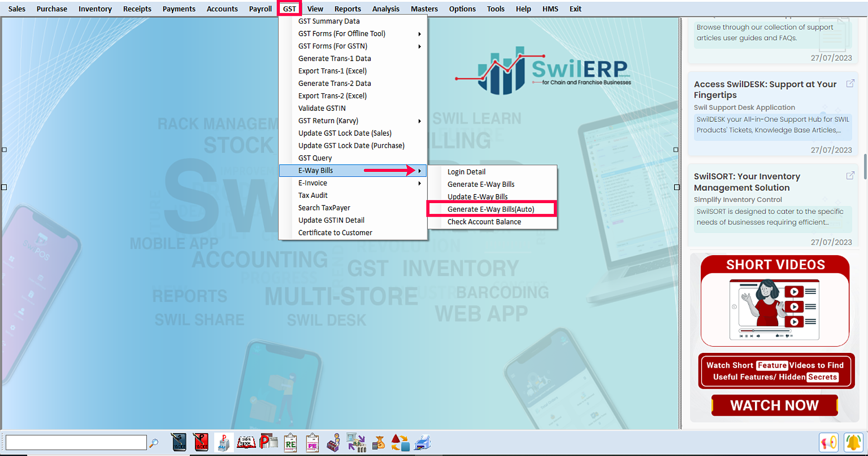Open external link icon on SwilSORT card
This screenshot has width=868, height=456.
pos(850,176)
